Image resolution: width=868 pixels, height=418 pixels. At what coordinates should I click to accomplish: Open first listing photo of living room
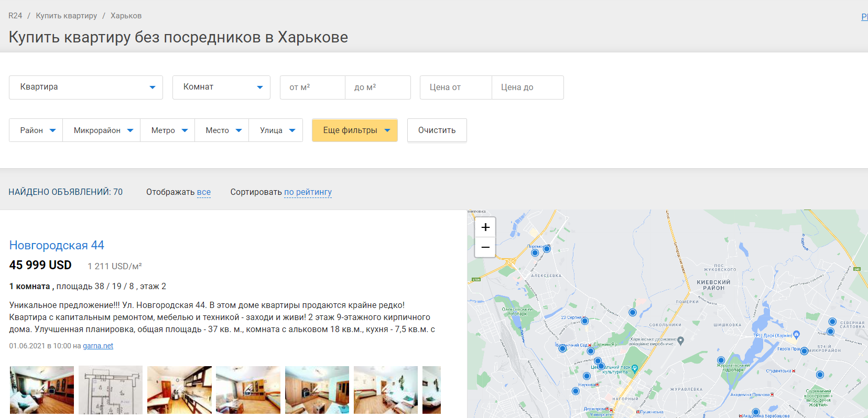pos(42,390)
